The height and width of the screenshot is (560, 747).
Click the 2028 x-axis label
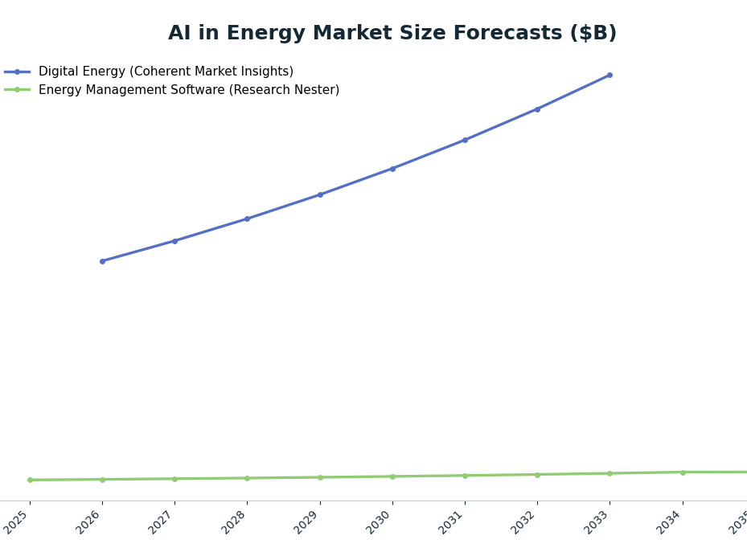pos(233,522)
